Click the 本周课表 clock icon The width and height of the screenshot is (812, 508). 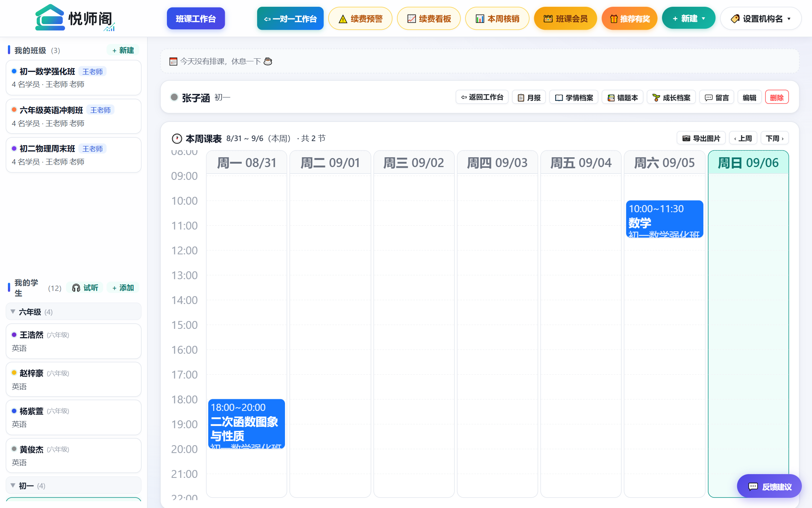pyautogui.click(x=177, y=138)
